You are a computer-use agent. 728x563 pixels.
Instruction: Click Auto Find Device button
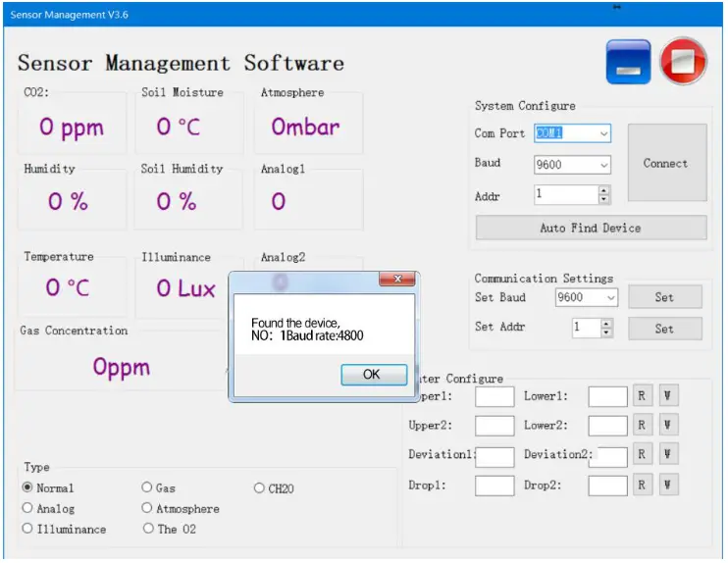point(591,228)
